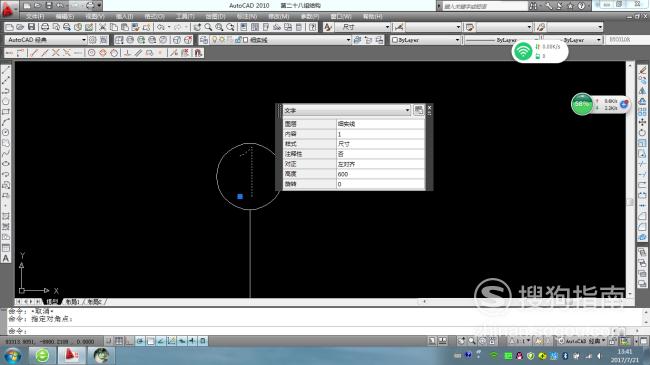The image size is (650, 365).
Task: Expand the ByLayer lineweight dropdown
Action: pos(599,40)
